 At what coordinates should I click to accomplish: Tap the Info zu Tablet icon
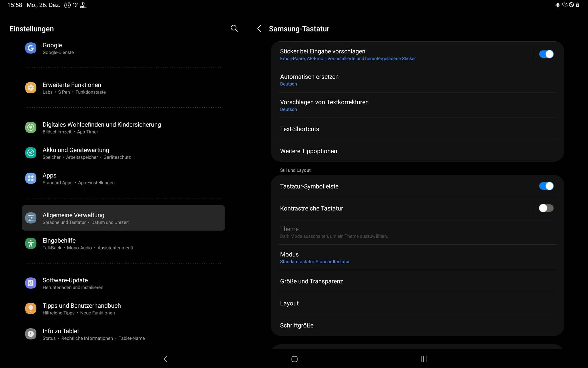click(31, 334)
